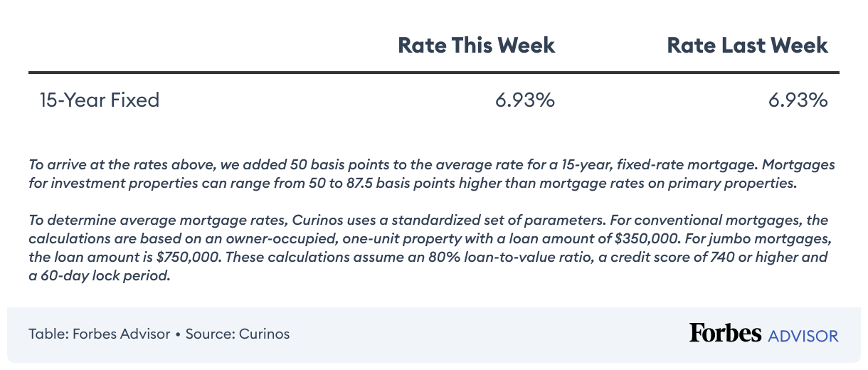Click the ADVISOR wordmark beside Forbes
Screen dimensions: 868x370
point(803,335)
